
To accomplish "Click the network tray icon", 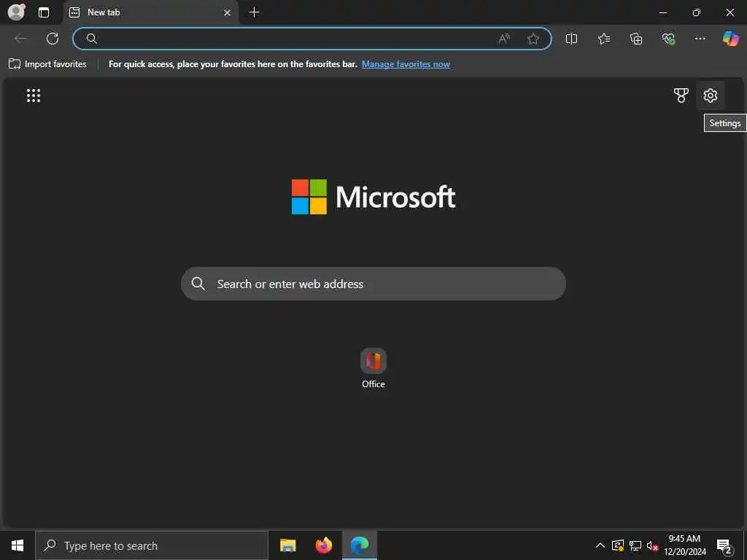I will click(635, 545).
